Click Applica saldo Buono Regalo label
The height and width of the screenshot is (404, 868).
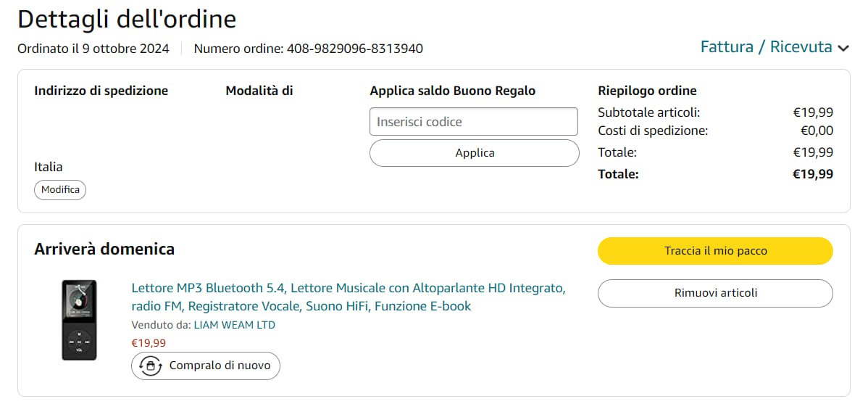(x=453, y=91)
